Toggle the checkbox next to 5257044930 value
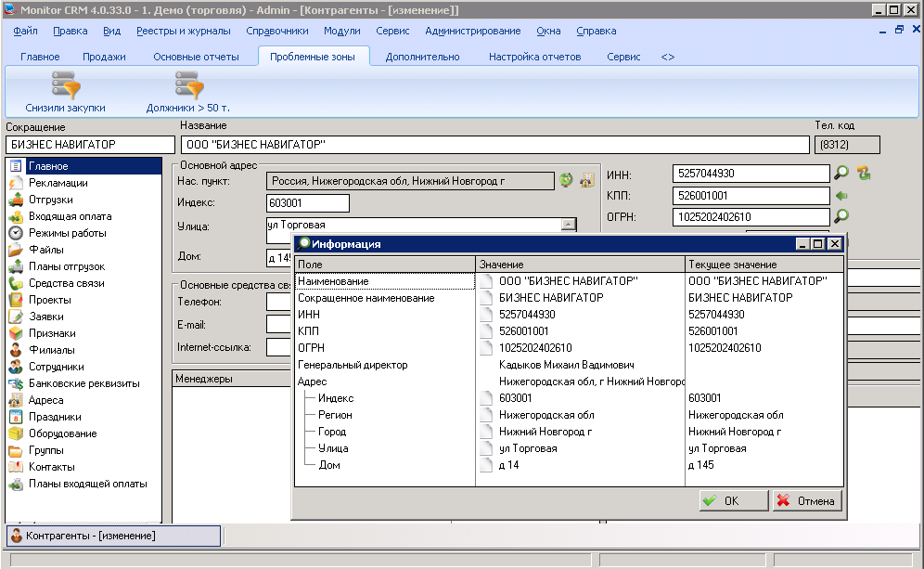 tap(486, 315)
